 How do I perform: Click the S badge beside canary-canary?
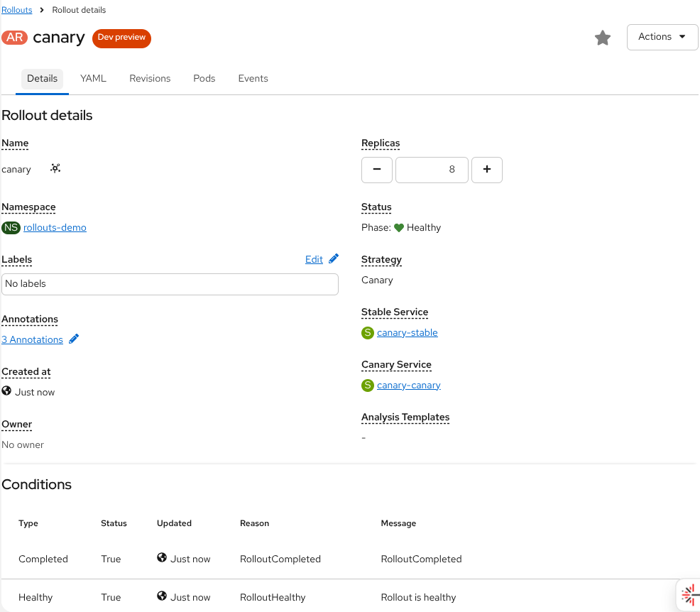tap(367, 386)
